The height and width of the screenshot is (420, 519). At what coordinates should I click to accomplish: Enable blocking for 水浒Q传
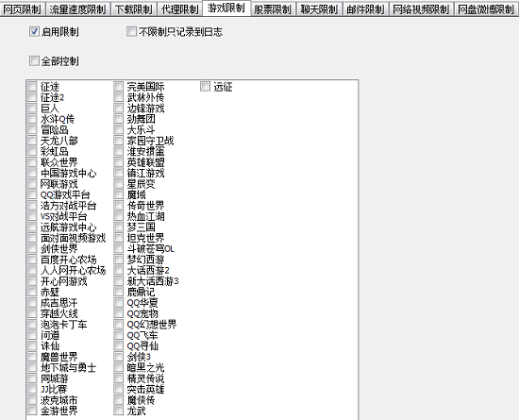pyautogui.click(x=32, y=119)
